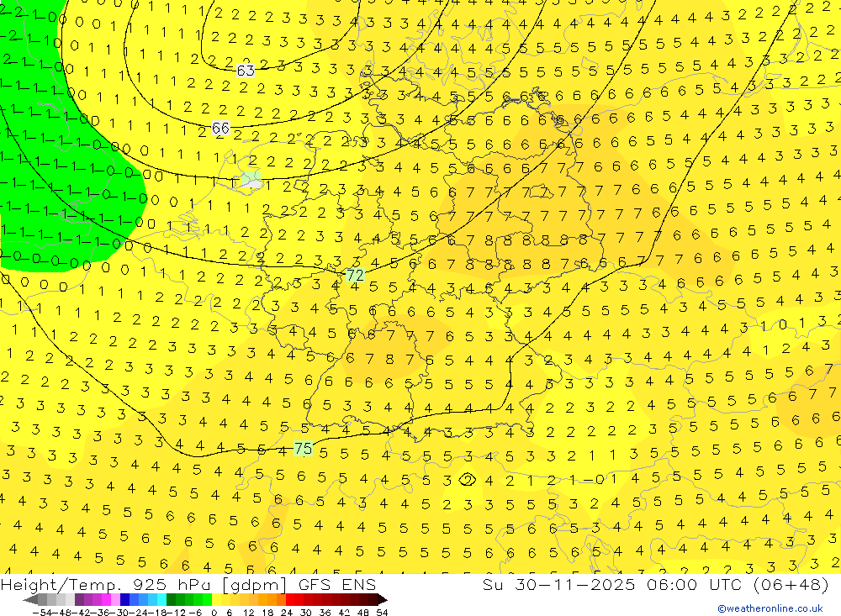Click the 54 legend value
This screenshot has width=841, height=616.
[382, 613]
